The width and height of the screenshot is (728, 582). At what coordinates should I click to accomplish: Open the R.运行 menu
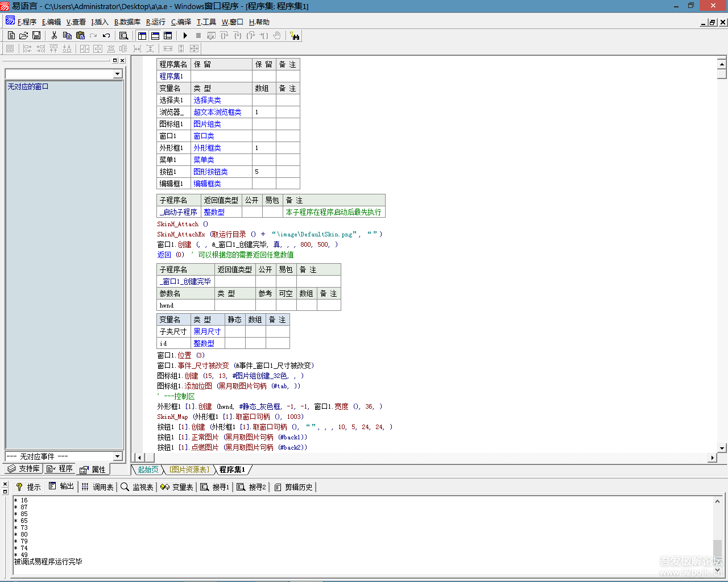(x=155, y=22)
